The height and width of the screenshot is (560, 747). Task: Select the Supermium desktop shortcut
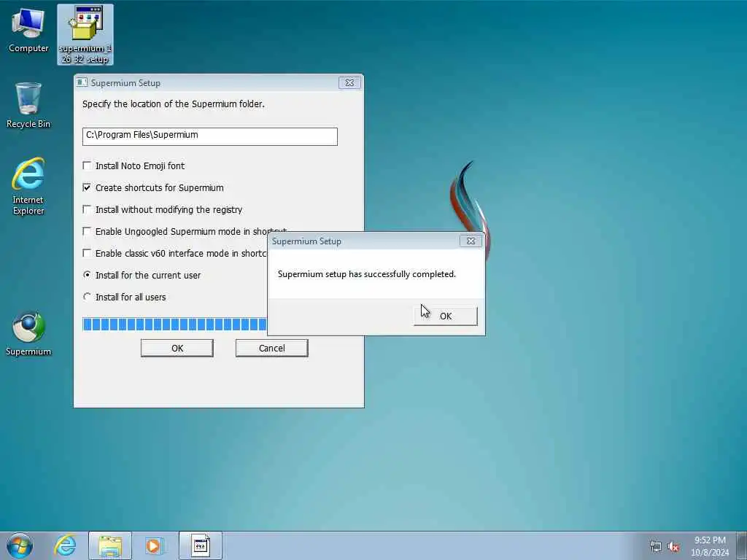(28, 333)
